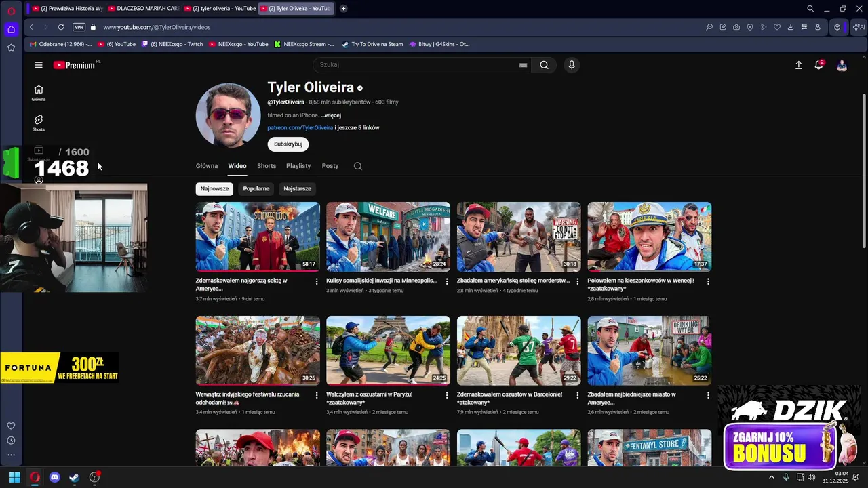The height and width of the screenshot is (488, 868).
Task: Open more options for Wewnątrz indyjskiego festiwalu
Action: click(316, 395)
